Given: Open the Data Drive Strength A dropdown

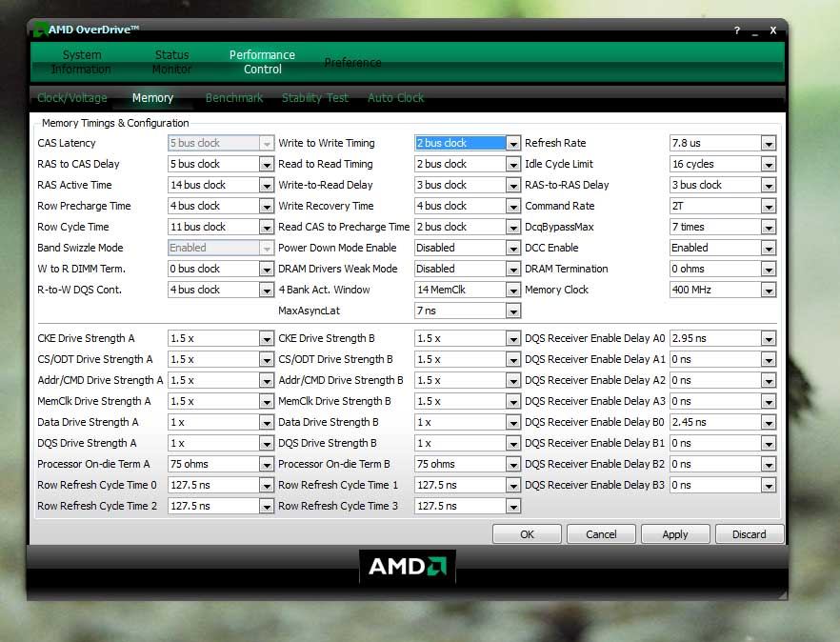Looking at the screenshot, I should (267, 422).
